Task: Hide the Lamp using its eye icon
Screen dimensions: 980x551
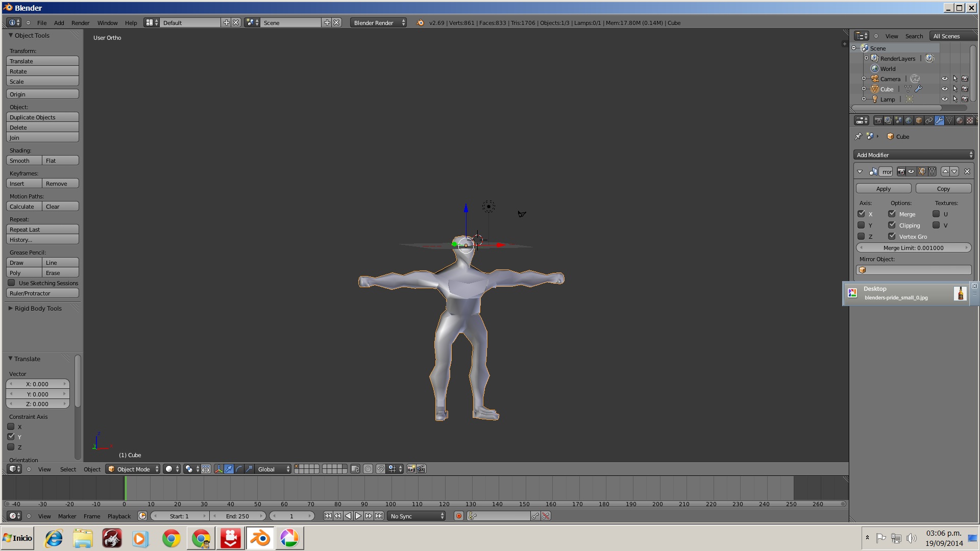Action: (944, 99)
